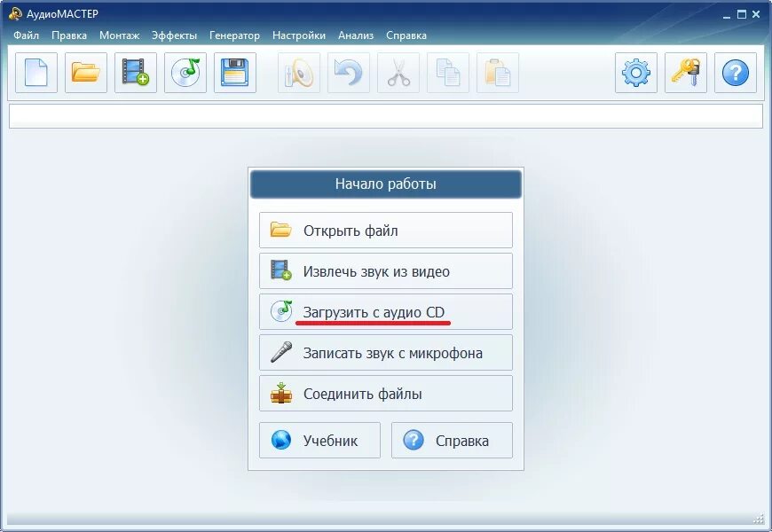Open the Учебник tutorial button
The width and height of the screenshot is (772, 532).
click(319, 441)
